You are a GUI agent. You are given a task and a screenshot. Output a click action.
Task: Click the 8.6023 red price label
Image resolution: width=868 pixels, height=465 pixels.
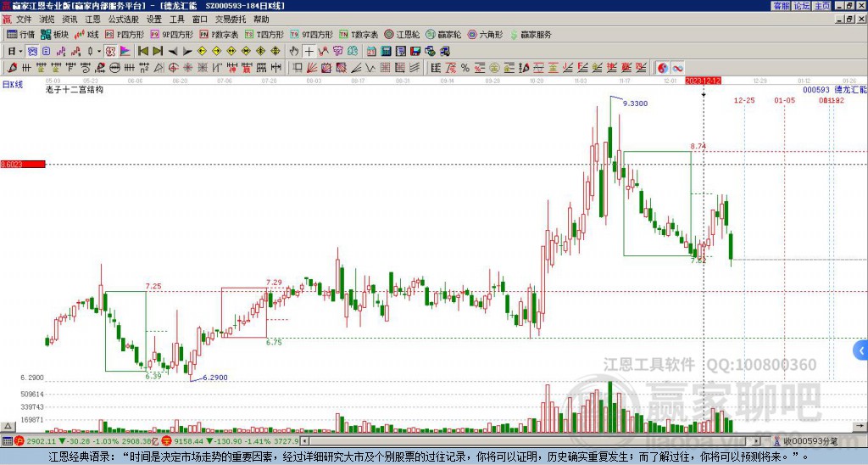(x=23, y=164)
